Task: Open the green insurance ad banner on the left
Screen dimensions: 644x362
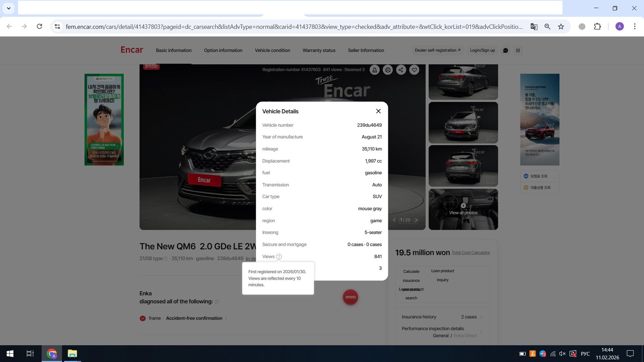Action: click(104, 120)
